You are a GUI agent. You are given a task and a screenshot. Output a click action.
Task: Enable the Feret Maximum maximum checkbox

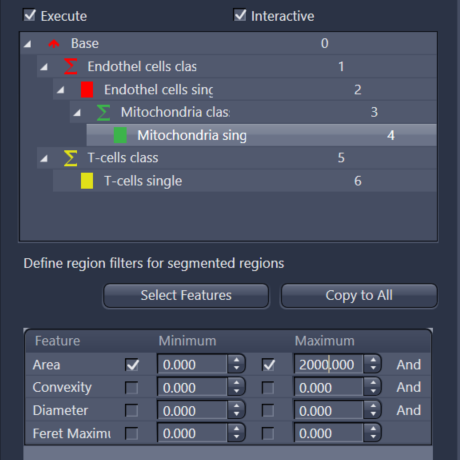(x=268, y=434)
